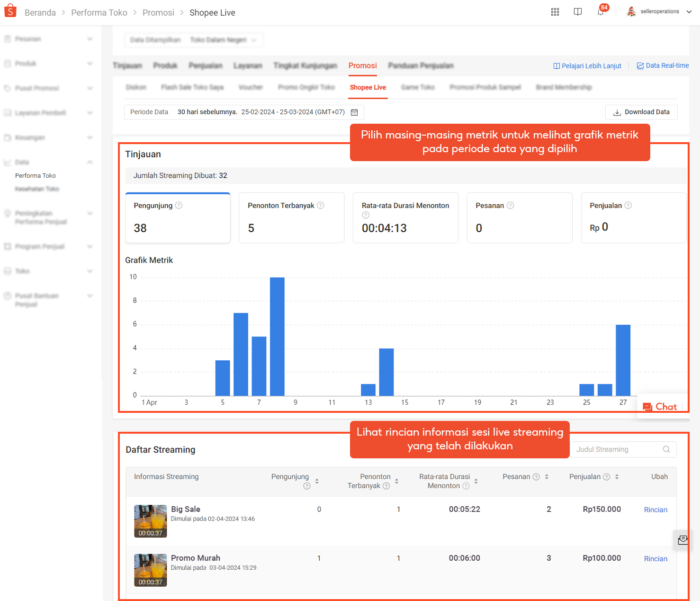Click the Big Sale stream thumbnail
This screenshot has width=700, height=601.
[151, 521]
